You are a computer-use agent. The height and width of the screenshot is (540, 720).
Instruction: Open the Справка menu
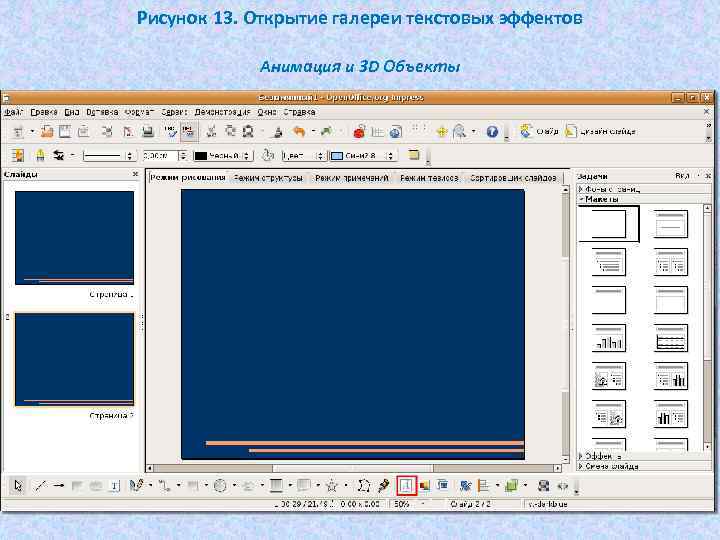coord(299,112)
